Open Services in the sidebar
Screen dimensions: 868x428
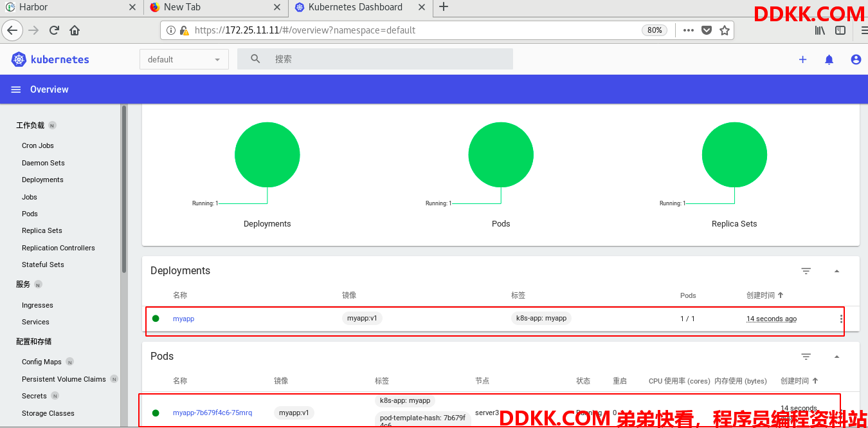[x=35, y=322]
